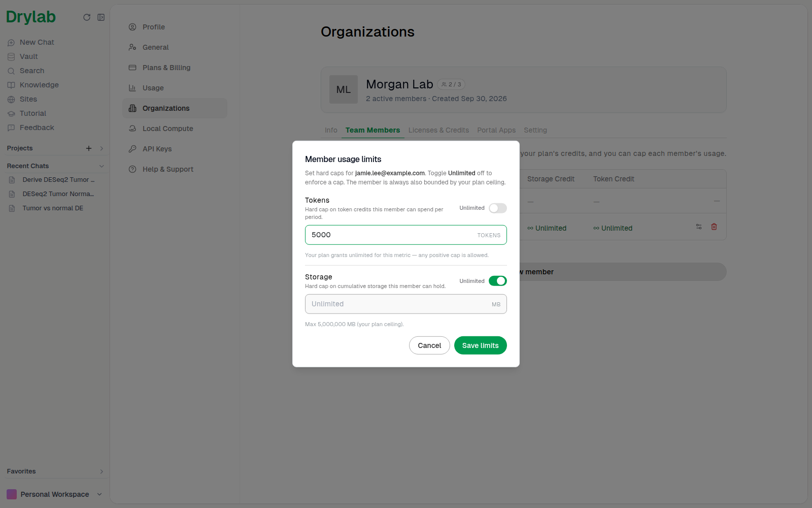This screenshot has height=508, width=812.
Task: Open the Personal Workspace dropdown
Action: pos(54,494)
